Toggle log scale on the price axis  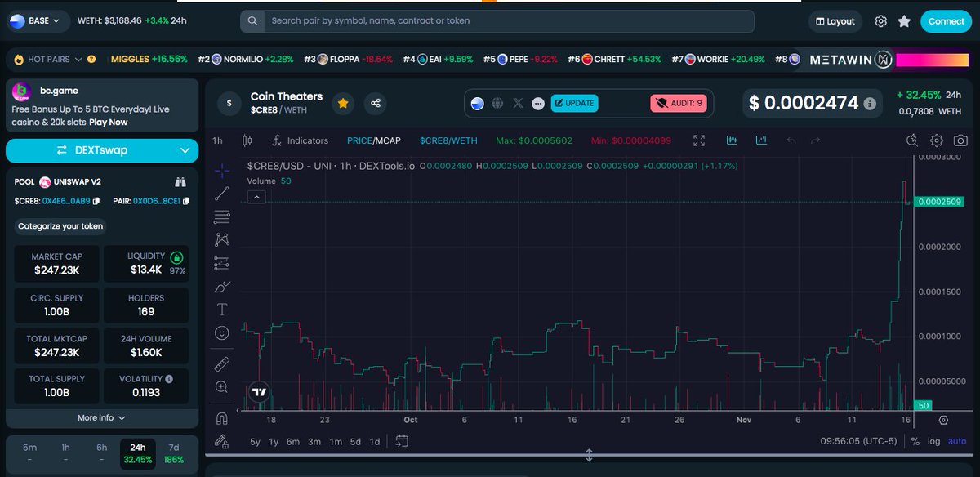point(933,441)
